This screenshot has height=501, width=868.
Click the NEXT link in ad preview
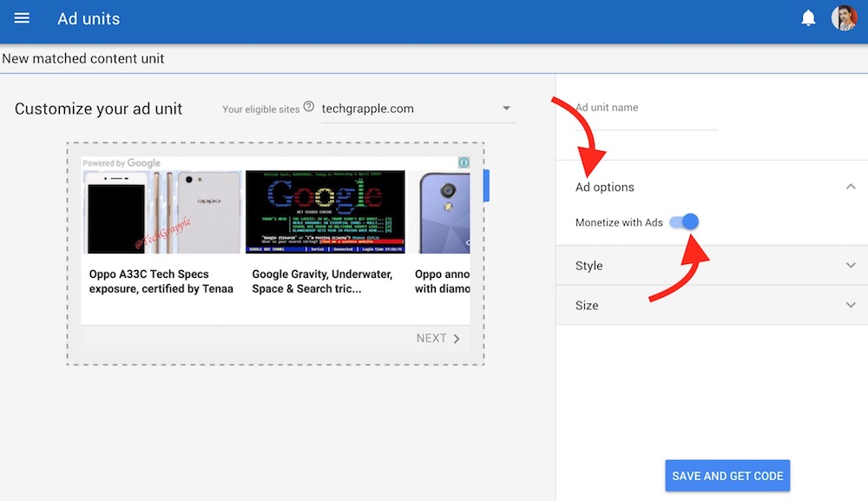click(431, 339)
